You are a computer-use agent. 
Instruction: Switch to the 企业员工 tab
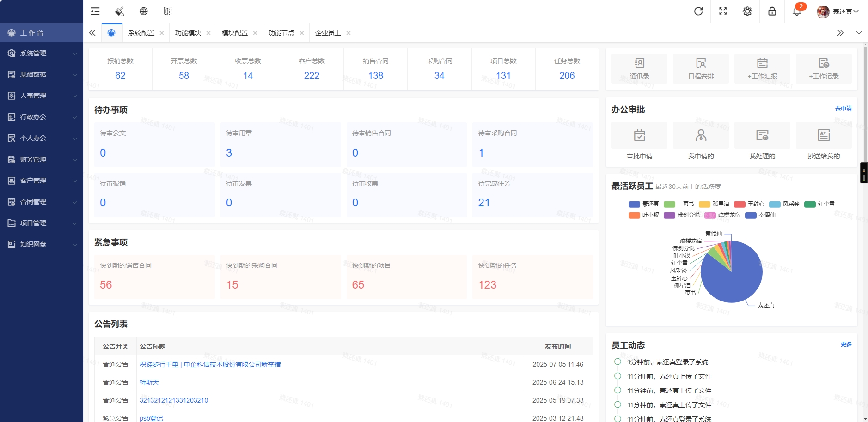(328, 32)
